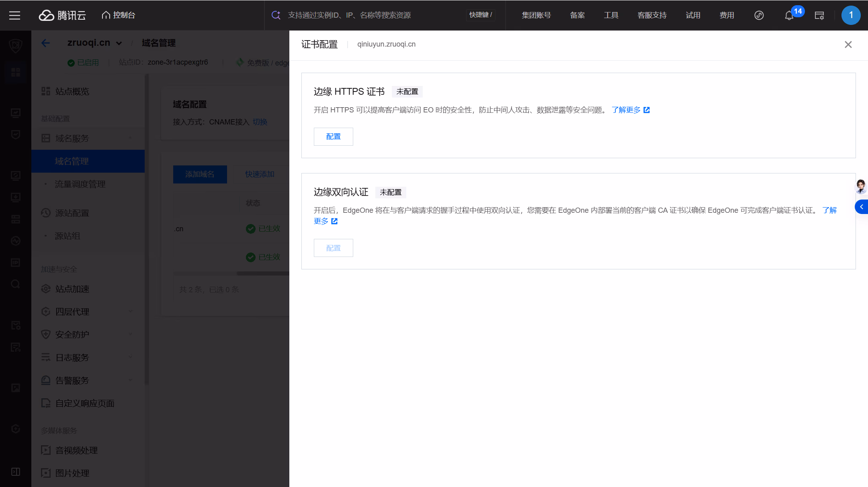Open the zruoqi.cn site dropdown
Image resolution: width=868 pixels, height=487 pixels.
click(x=119, y=43)
